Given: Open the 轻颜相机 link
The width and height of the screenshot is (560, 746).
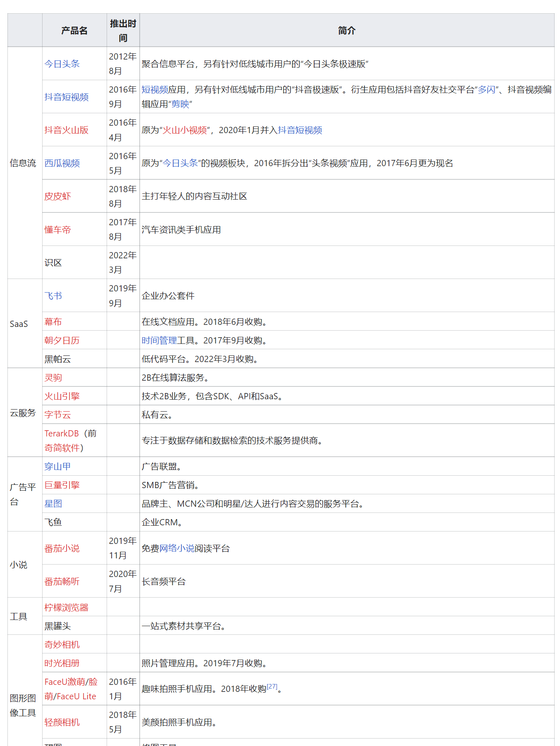Looking at the screenshot, I should (x=62, y=722).
